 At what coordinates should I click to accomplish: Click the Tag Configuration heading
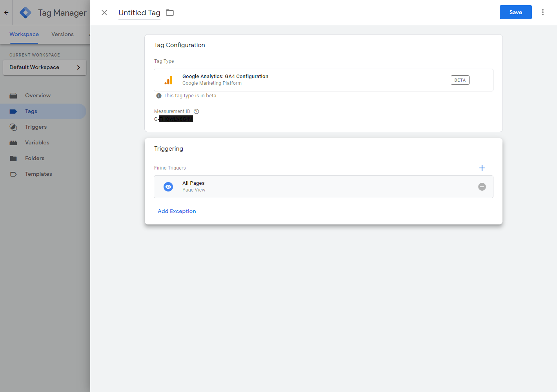[x=180, y=45]
